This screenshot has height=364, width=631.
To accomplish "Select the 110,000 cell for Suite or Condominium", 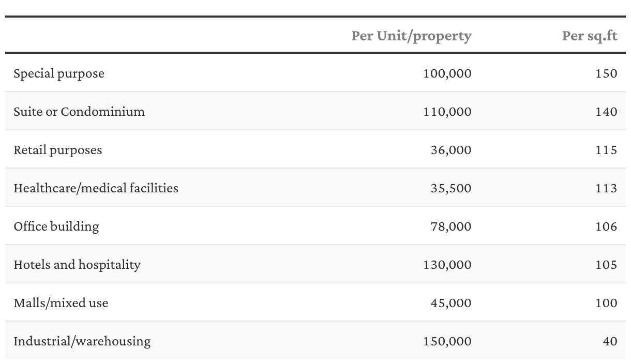I will (447, 112).
